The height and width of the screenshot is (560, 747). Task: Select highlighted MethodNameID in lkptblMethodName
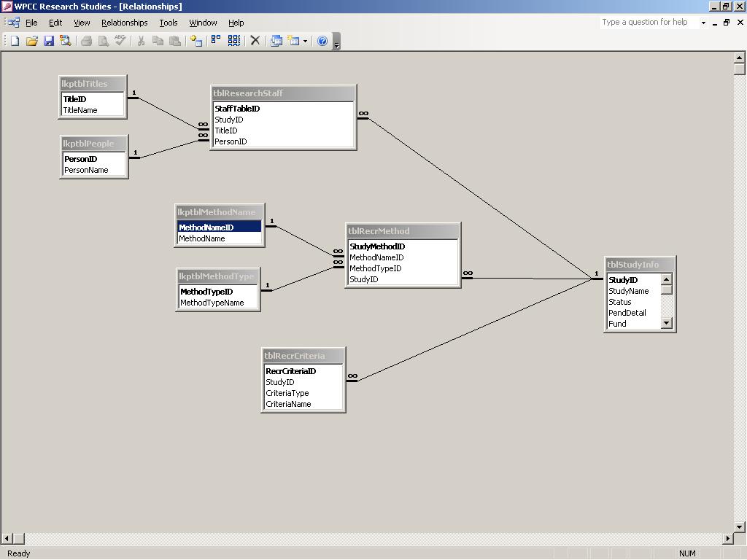pyautogui.click(x=220, y=227)
